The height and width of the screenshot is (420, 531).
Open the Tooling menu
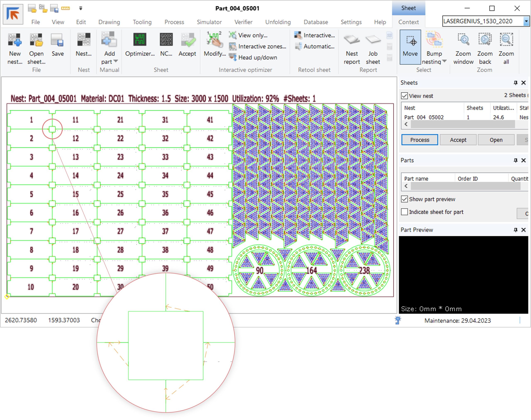click(142, 22)
